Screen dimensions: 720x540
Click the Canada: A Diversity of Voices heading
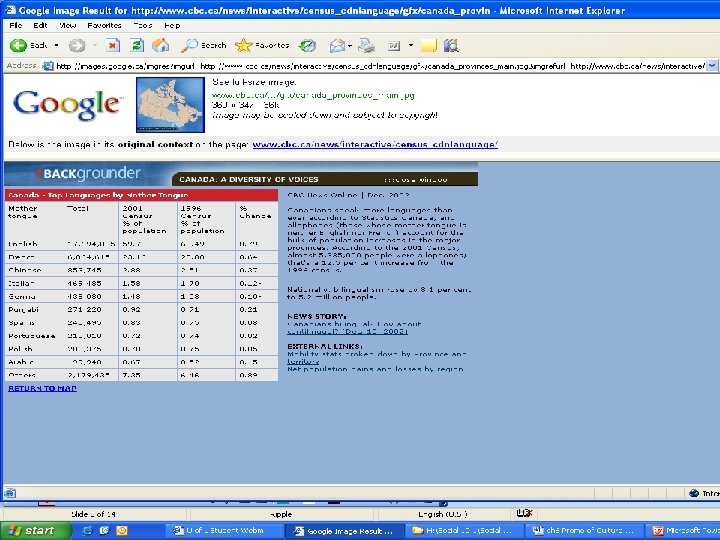tap(248, 179)
